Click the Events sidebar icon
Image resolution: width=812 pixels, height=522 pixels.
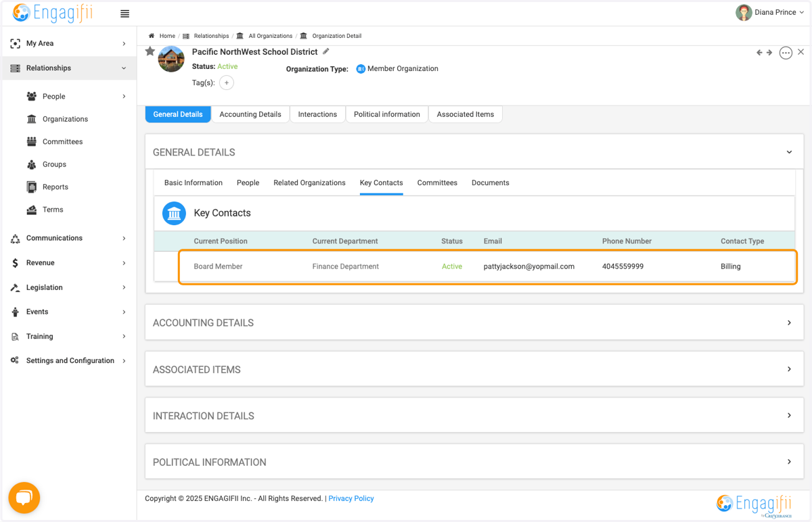(x=15, y=312)
